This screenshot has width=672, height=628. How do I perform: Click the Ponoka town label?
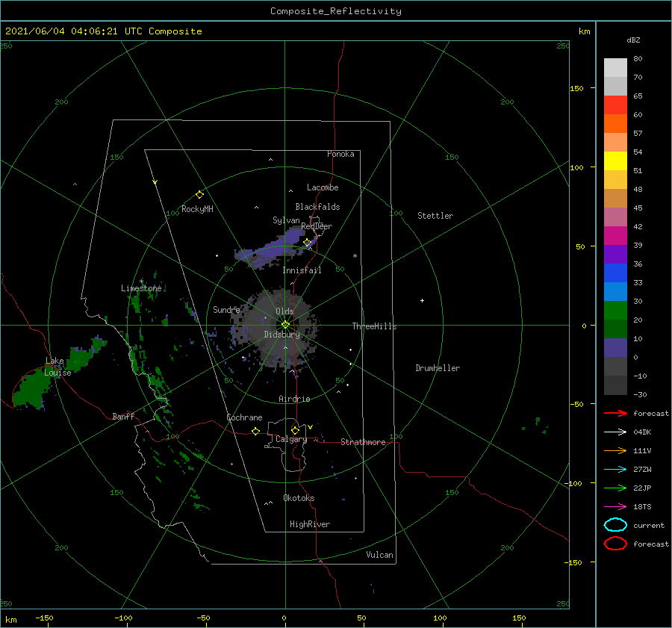pyautogui.click(x=340, y=154)
